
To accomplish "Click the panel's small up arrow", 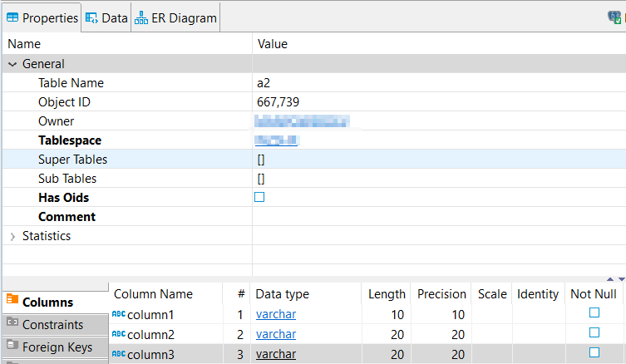I will pyautogui.click(x=611, y=279).
